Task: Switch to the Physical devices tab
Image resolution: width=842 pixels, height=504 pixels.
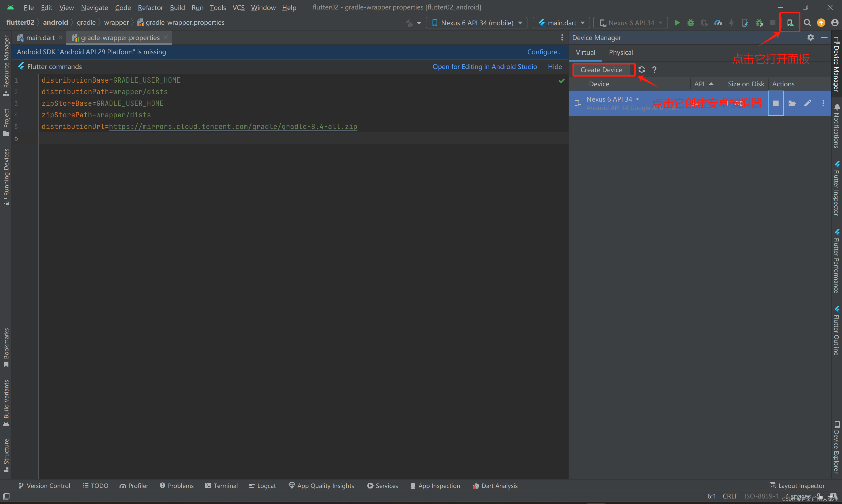Action: pos(621,52)
